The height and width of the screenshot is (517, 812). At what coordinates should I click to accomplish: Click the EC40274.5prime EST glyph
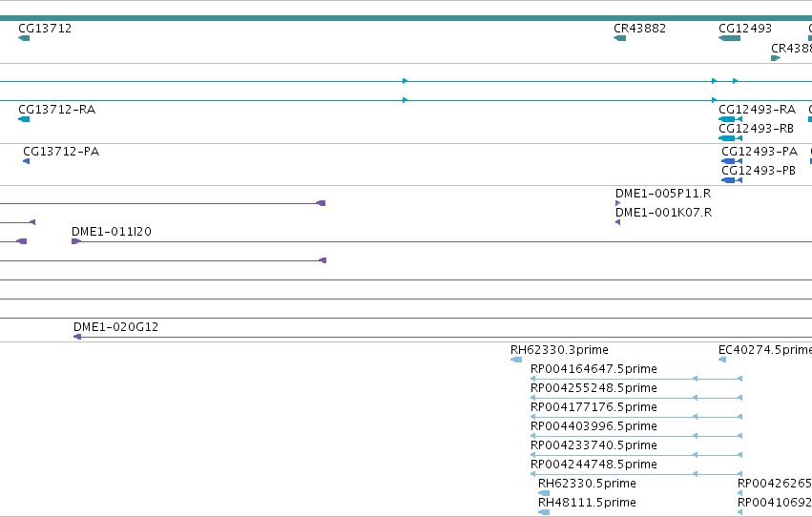(722, 360)
